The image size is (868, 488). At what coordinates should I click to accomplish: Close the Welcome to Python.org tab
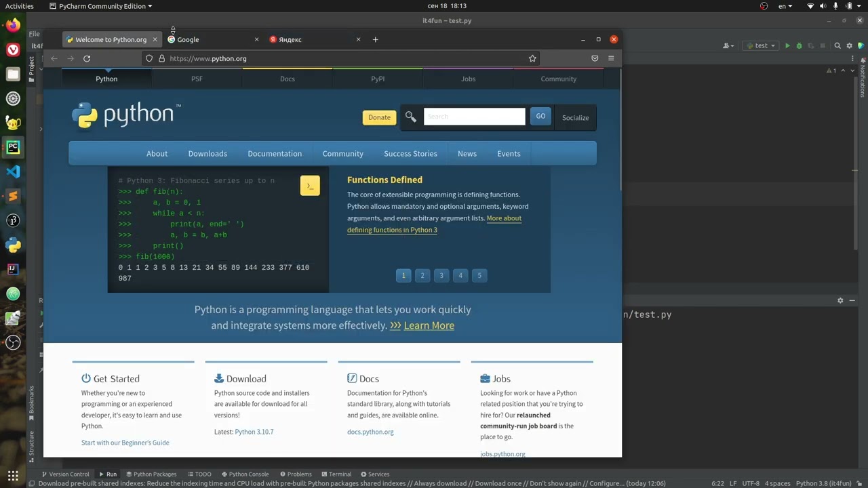click(155, 39)
